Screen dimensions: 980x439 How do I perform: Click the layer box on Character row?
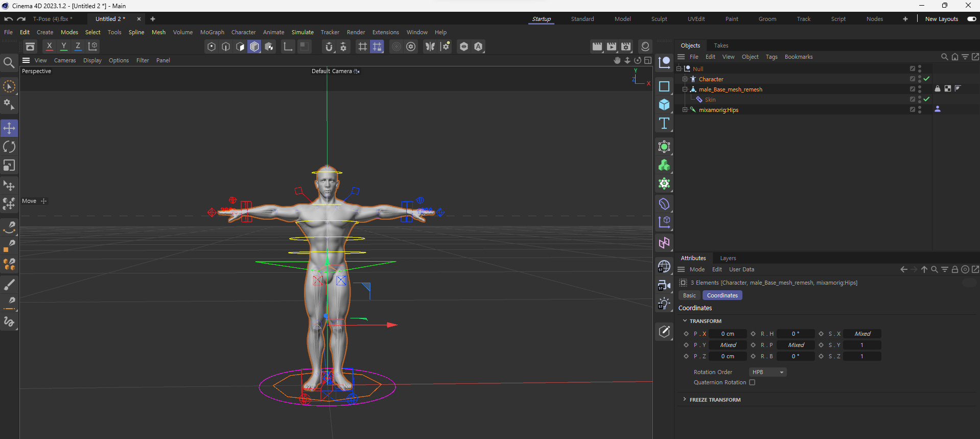[x=913, y=79]
